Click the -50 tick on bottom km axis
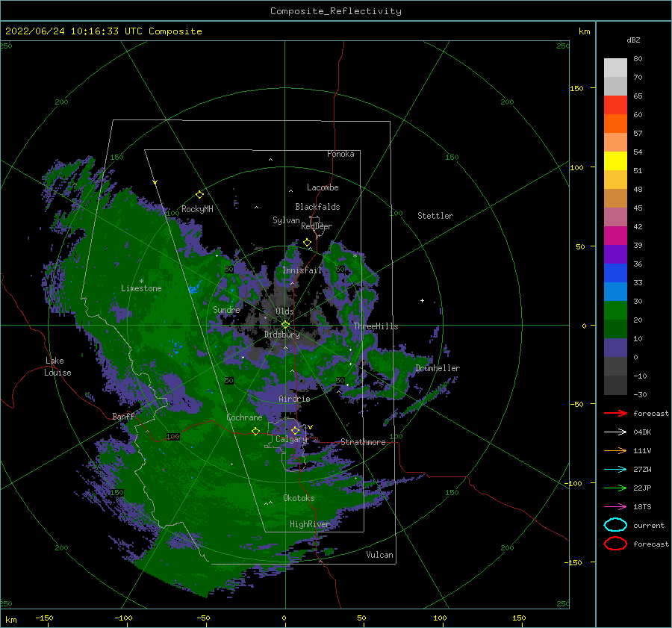 click(203, 618)
